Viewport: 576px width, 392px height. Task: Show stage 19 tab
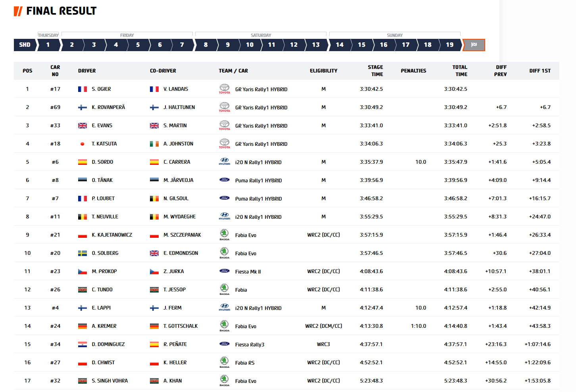pos(450,45)
